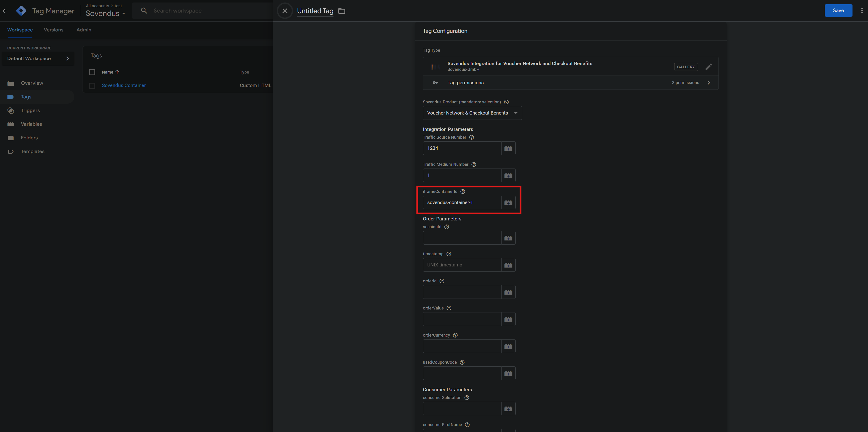Insert variable for usedCouponCode field
The height and width of the screenshot is (432, 868).
click(508, 373)
